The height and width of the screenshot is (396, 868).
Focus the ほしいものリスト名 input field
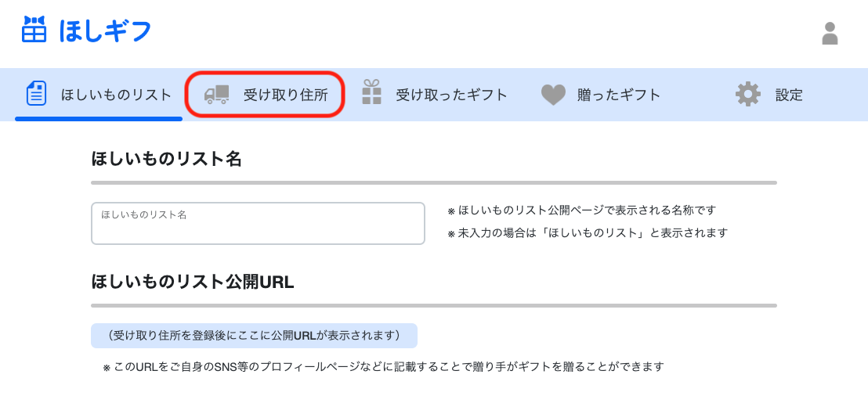[258, 228]
